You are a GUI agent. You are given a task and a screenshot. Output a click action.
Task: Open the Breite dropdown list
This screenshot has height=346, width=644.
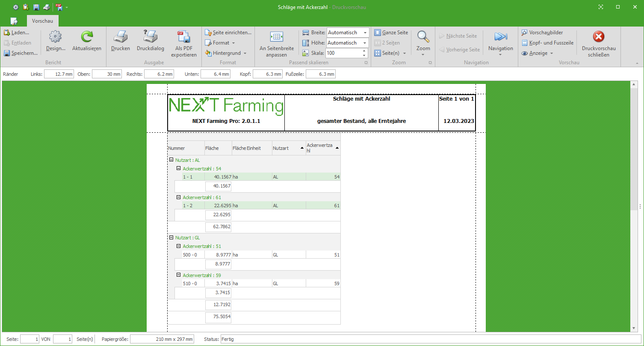[365, 33]
